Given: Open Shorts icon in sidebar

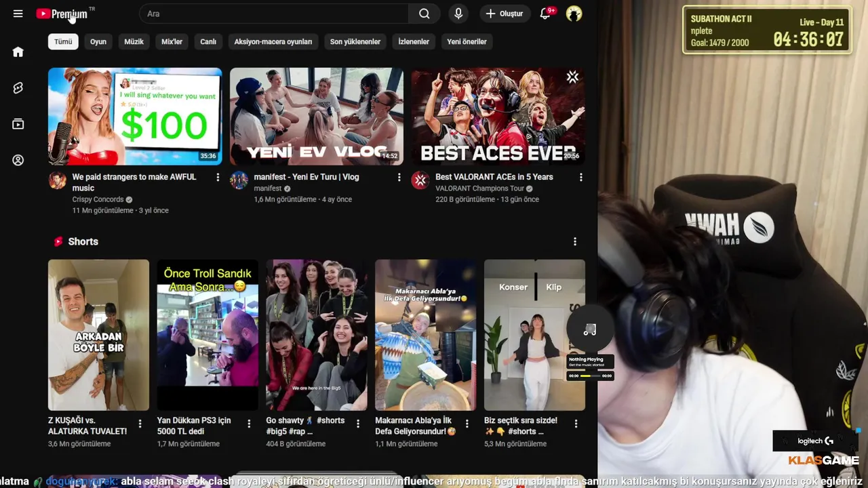Looking at the screenshot, I should [x=18, y=88].
